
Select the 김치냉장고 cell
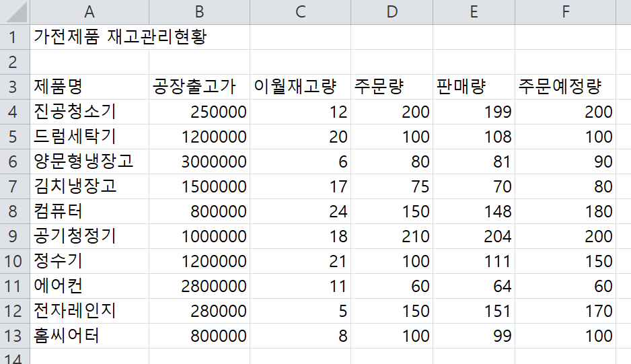(89, 186)
